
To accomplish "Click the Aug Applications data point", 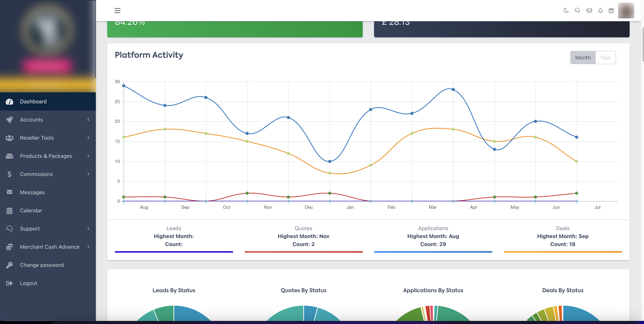I will [x=124, y=86].
